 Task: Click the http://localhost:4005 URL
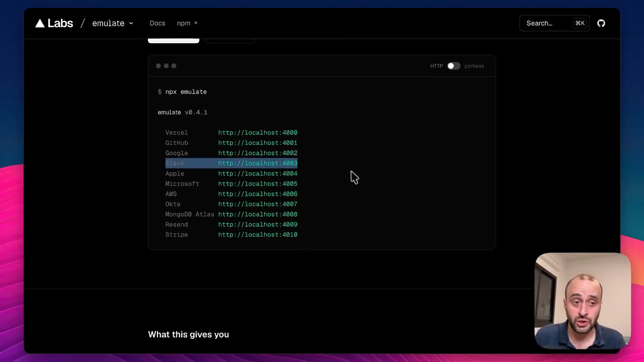[x=258, y=184]
